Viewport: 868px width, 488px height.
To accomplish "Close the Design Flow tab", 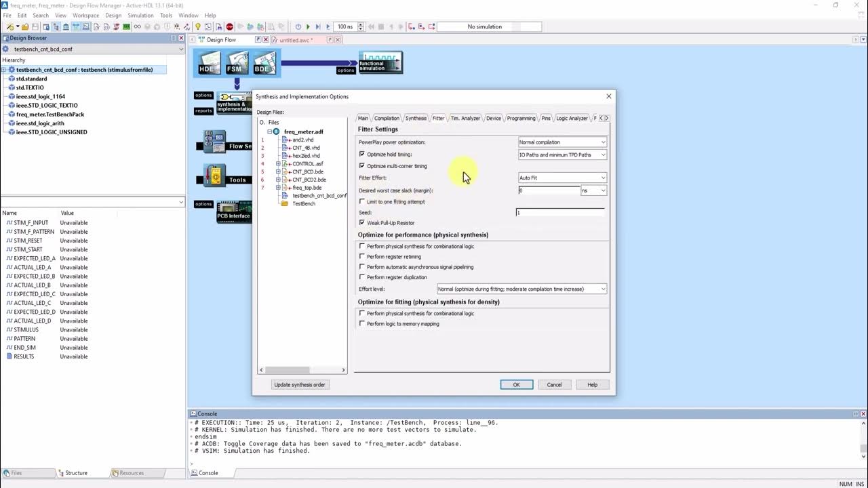I will pyautogui.click(x=267, y=39).
